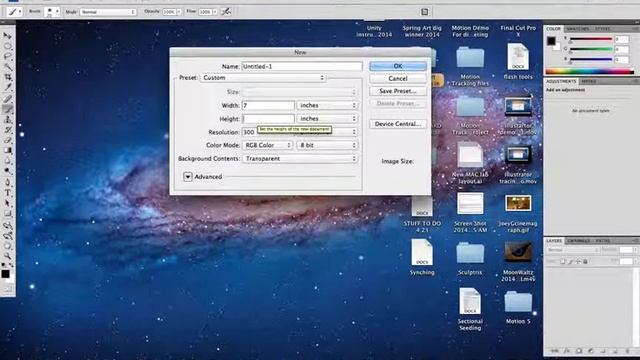The width and height of the screenshot is (640, 360).
Task: Open the Width units dropdown
Action: click(328, 105)
